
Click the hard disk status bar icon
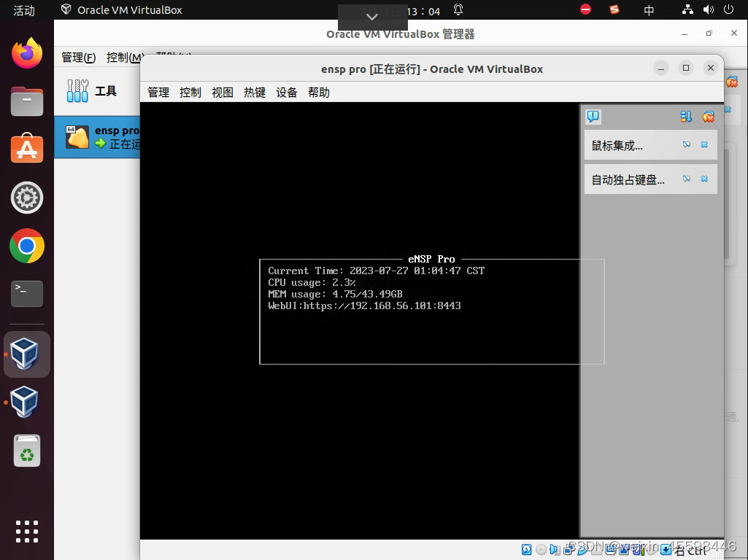click(527, 550)
